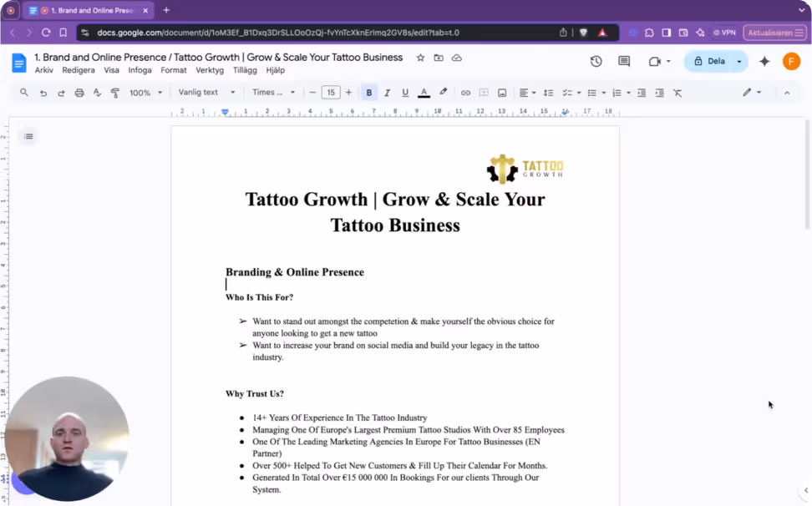812x506 pixels.
Task: Click the Tattoo Growth logo image
Action: pyautogui.click(x=525, y=169)
